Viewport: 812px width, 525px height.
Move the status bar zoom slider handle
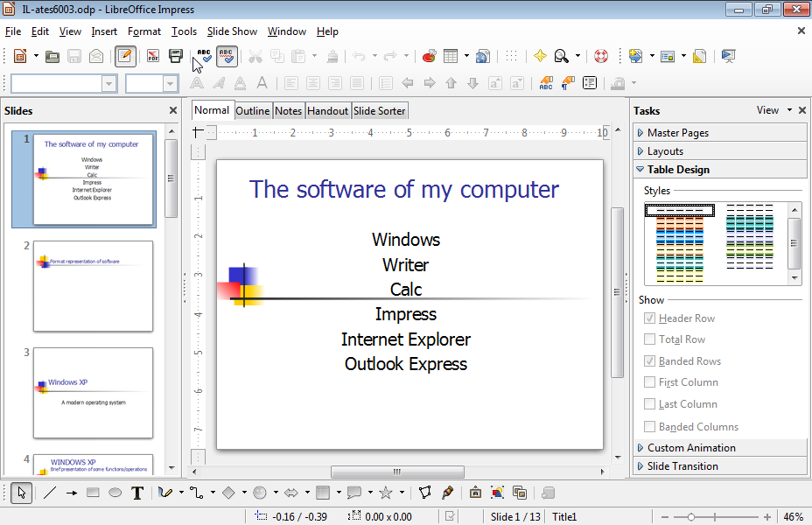coord(691,517)
